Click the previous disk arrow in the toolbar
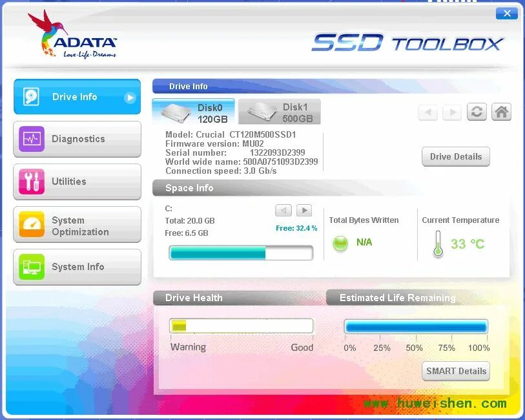The width and height of the screenshot is (525, 420). pyautogui.click(x=428, y=112)
